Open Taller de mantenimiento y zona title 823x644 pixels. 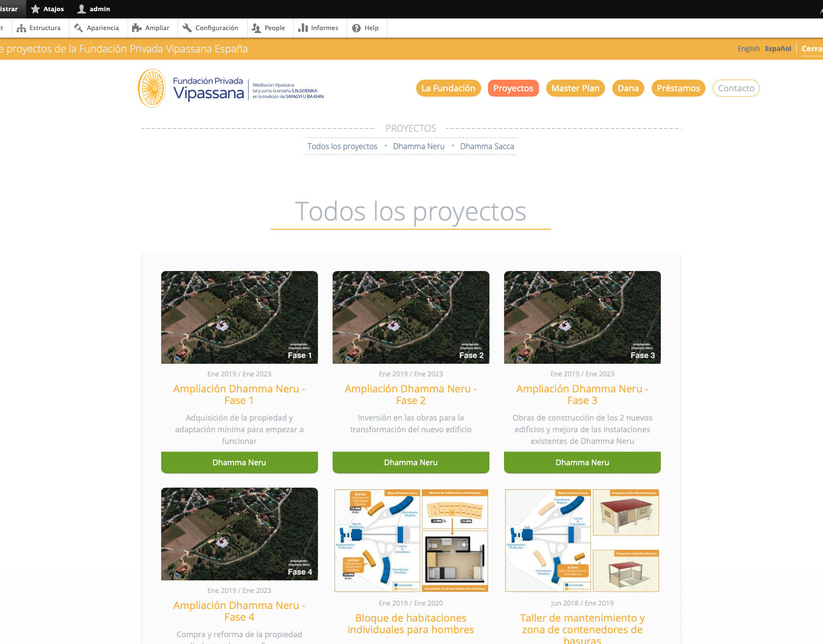coord(582,629)
